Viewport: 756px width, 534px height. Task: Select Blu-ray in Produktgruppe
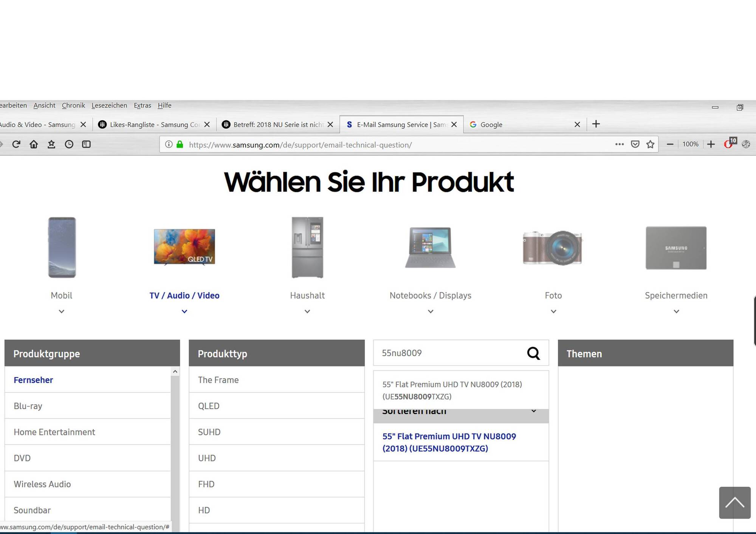click(x=88, y=406)
